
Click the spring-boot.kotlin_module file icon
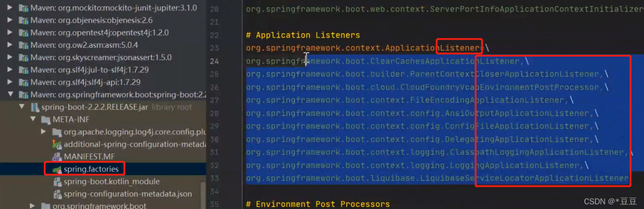point(57,181)
